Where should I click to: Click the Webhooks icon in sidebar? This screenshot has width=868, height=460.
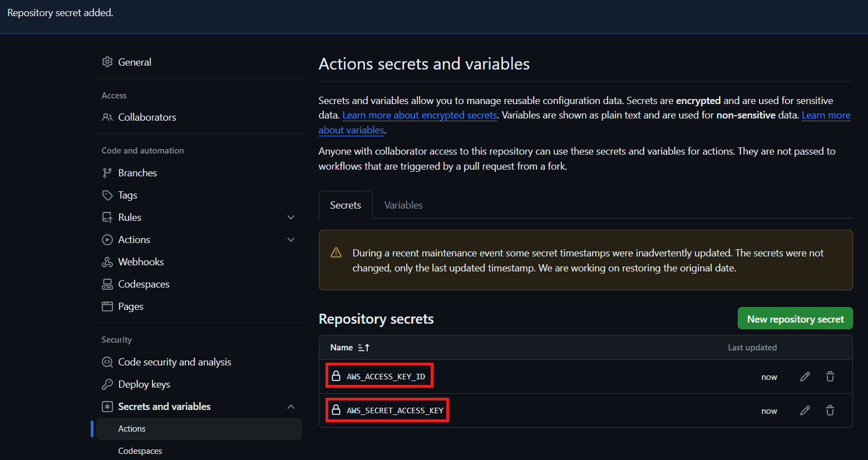[x=107, y=262]
